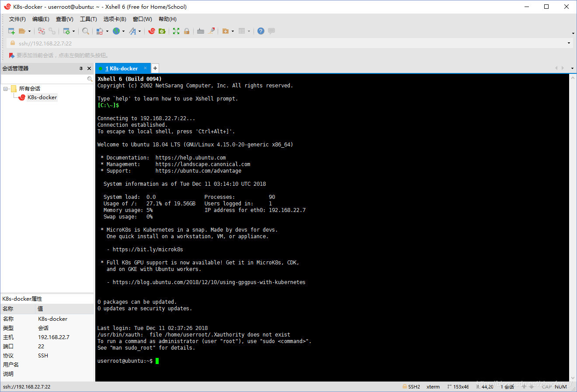
Task: Click the speech bubble feedback icon
Action: 271,31
